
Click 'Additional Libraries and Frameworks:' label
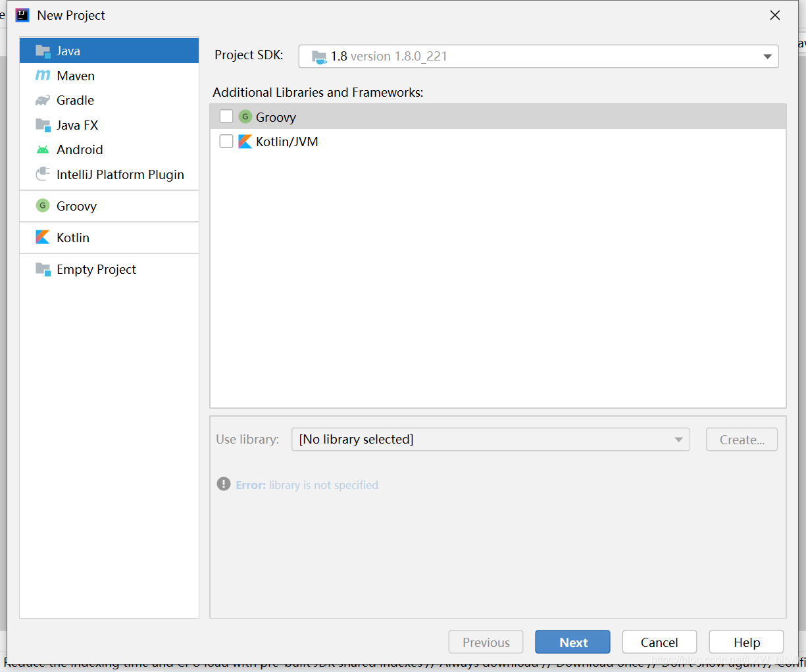click(x=318, y=93)
